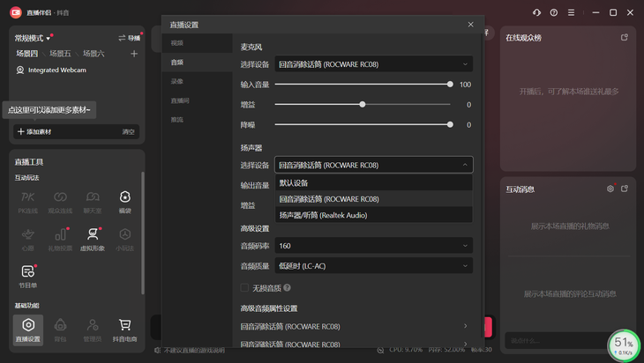644x363 pixels.
Task: Enable the 无损音质 checkbox
Action: [x=245, y=287]
